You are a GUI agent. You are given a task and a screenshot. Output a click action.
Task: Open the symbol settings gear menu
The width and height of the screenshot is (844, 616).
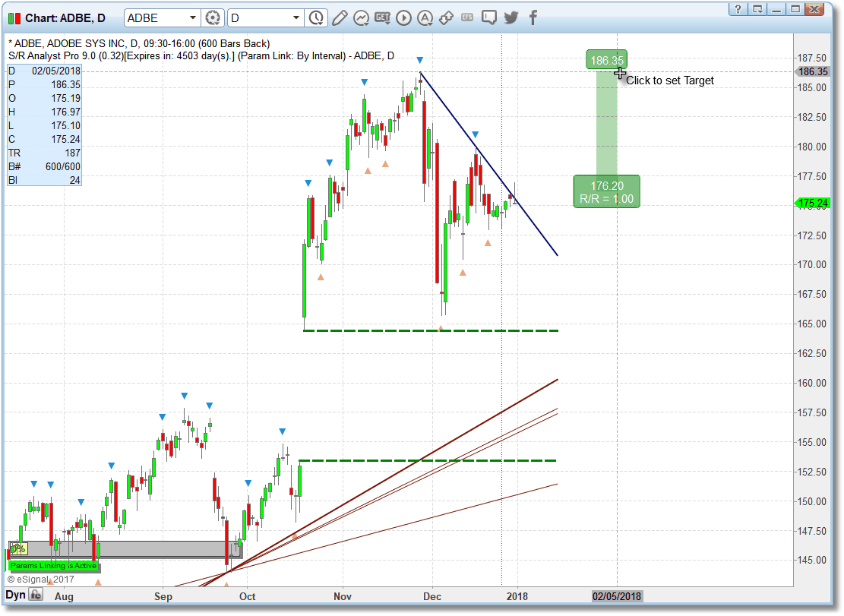213,17
